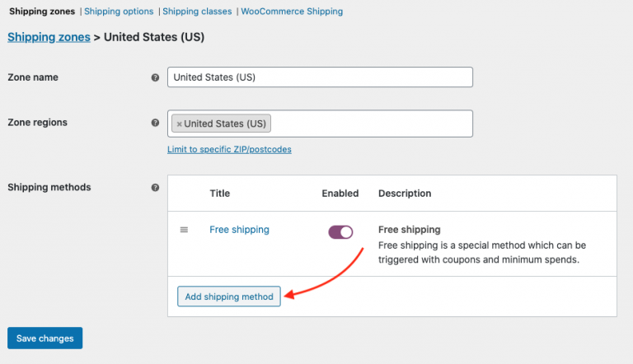Grab the Free shipping reorder handle icon

[x=184, y=230]
